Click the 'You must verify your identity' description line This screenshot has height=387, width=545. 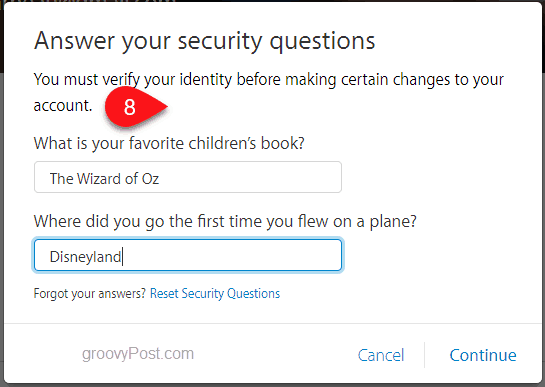coord(269,80)
